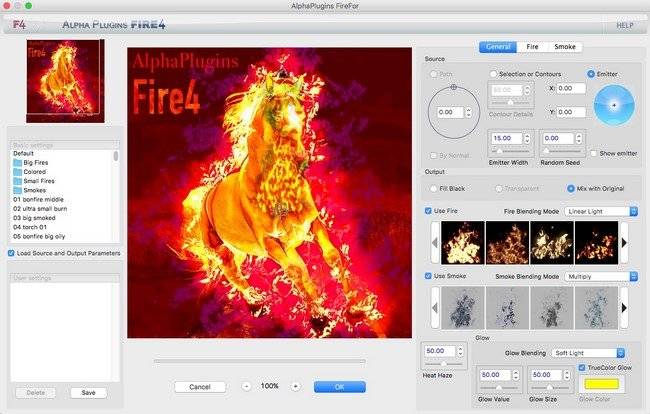Click the path angle dial circle

pos(454,112)
